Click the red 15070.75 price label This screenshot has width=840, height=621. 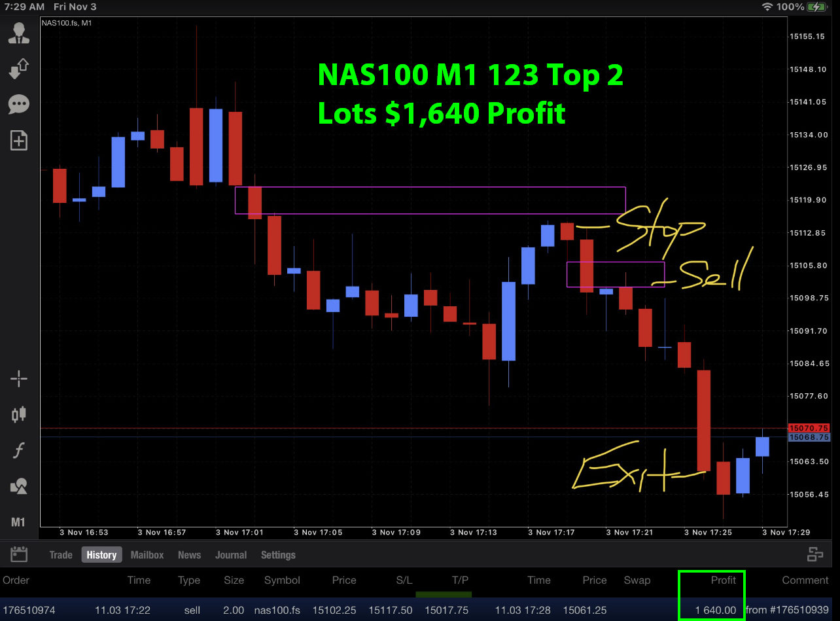pos(809,428)
